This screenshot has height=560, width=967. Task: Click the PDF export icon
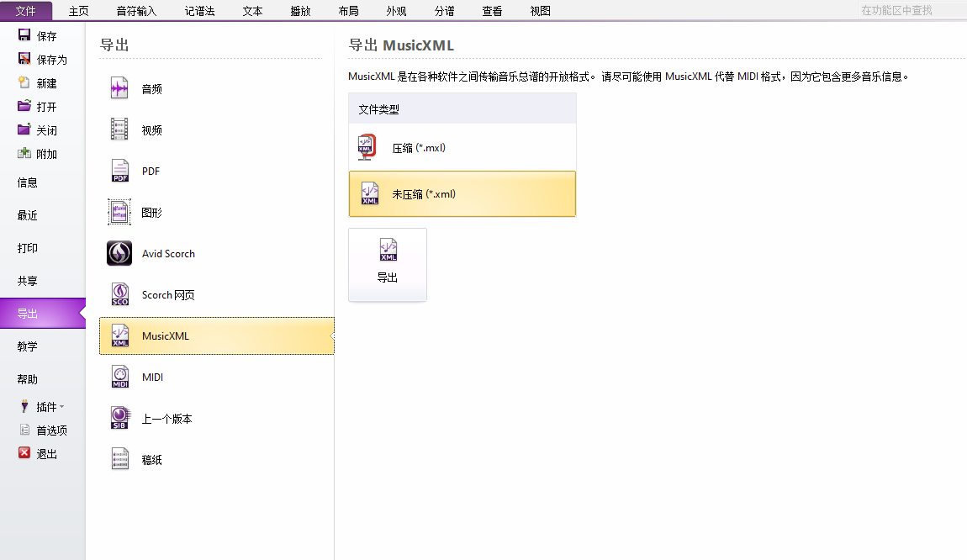(119, 171)
